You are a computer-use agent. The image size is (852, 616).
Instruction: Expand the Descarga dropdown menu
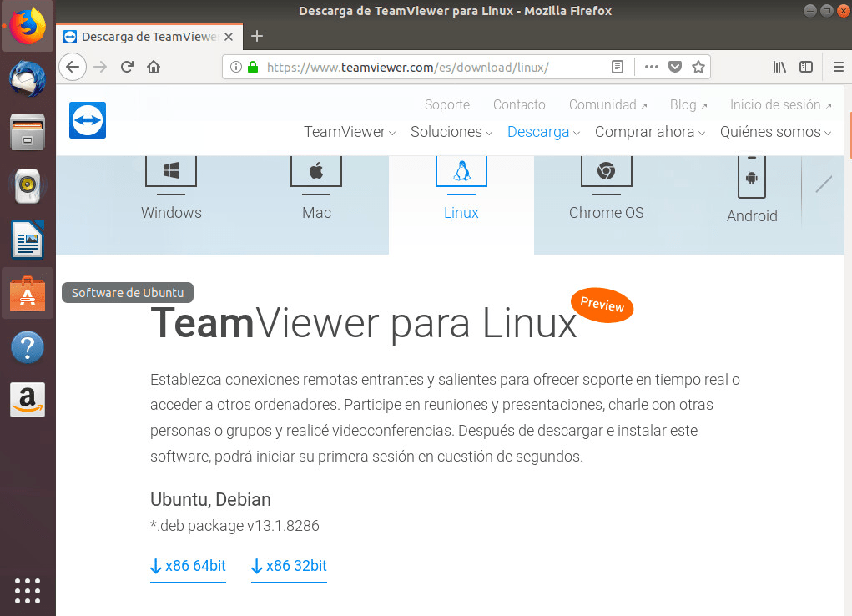(538, 132)
